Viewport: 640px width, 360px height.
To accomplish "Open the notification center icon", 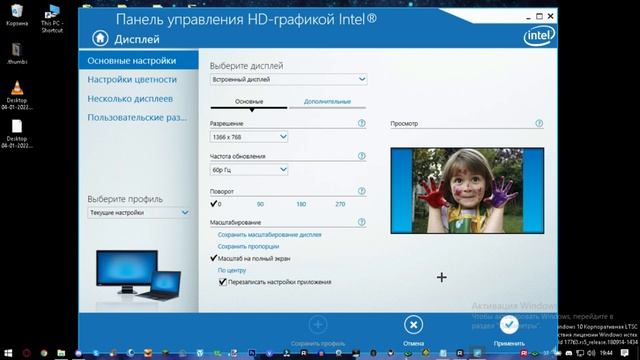I will (624, 353).
